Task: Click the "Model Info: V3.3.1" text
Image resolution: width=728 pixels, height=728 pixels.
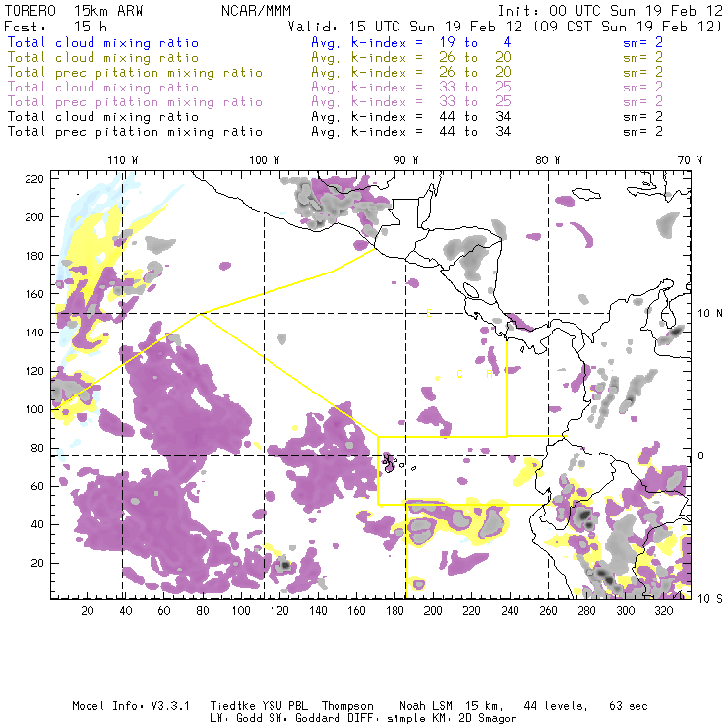Action: tap(131, 706)
